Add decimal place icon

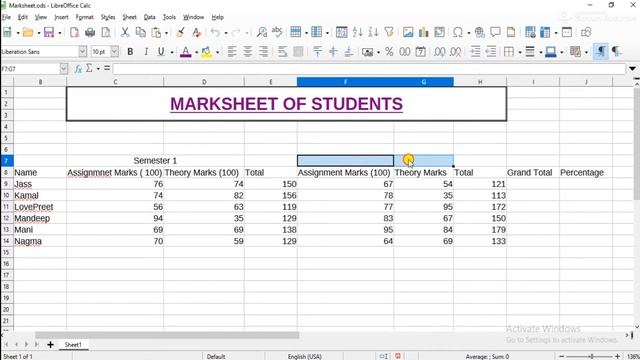click(x=440, y=51)
